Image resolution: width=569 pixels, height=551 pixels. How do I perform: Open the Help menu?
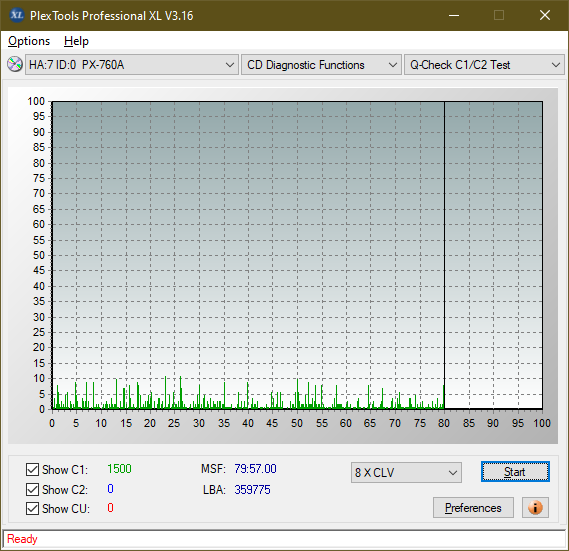coord(76,41)
